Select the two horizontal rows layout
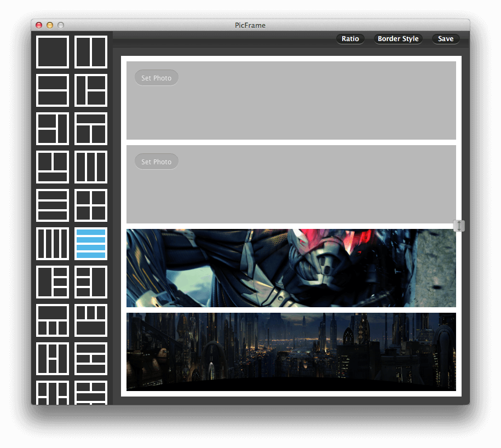The image size is (501, 448). click(53, 90)
